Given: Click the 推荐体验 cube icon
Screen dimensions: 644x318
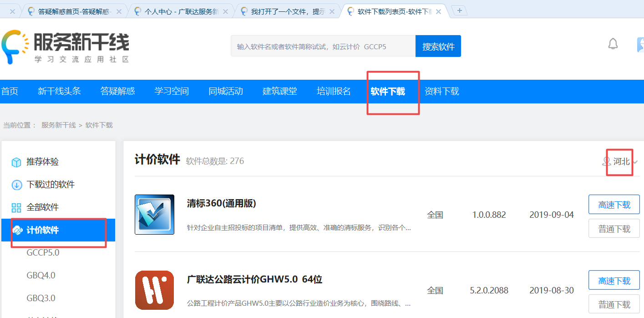Looking at the screenshot, I should click(x=16, y=162).
